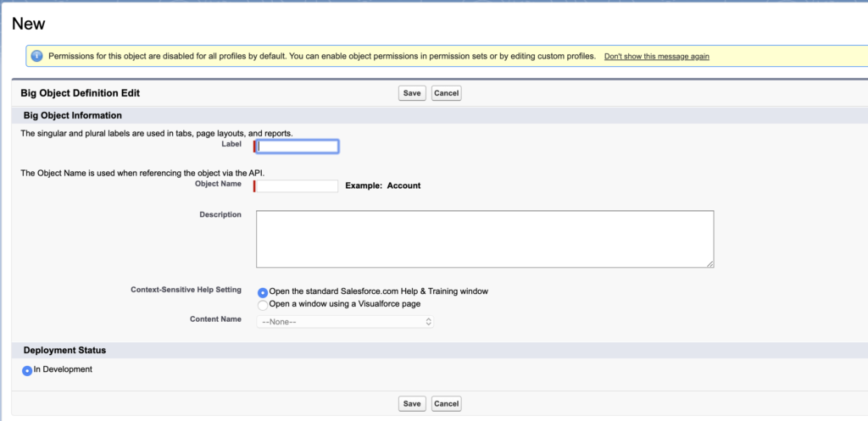Click the Content Name dropdown chevron arrows
Image resolution: width=868 pixels, height=421 pixels.
click(428, 321)
